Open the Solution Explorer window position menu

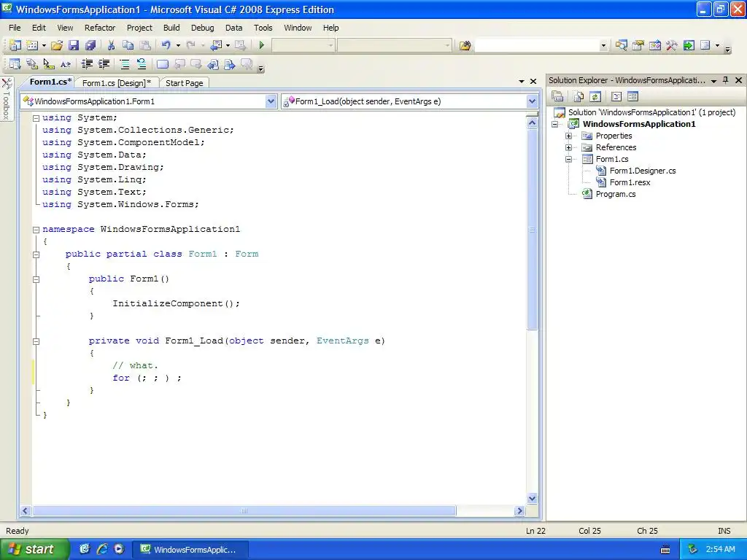713,81
